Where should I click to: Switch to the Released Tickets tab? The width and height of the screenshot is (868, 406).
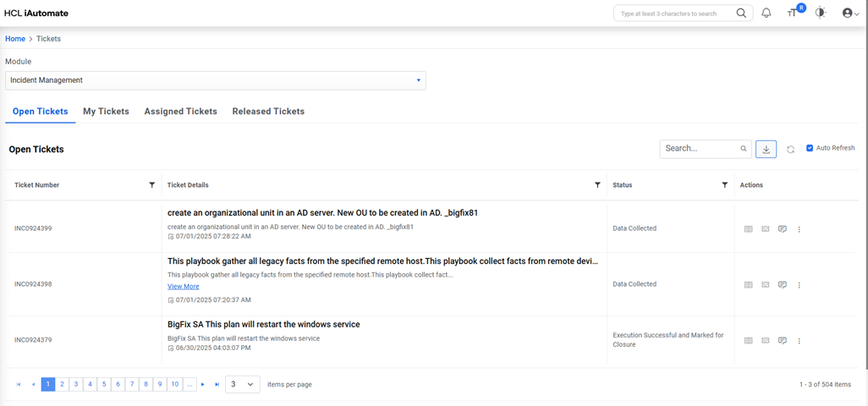[x=268, y=112]
